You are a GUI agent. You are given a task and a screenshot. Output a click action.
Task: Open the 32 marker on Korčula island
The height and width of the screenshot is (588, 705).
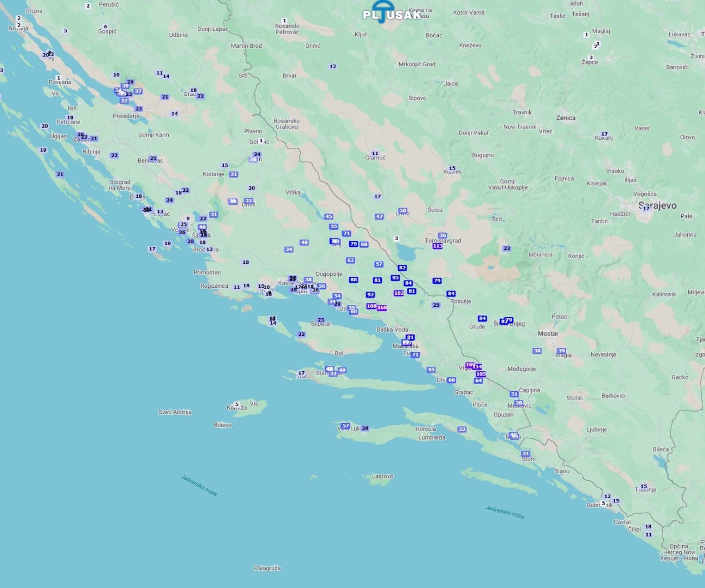point(462,430)
